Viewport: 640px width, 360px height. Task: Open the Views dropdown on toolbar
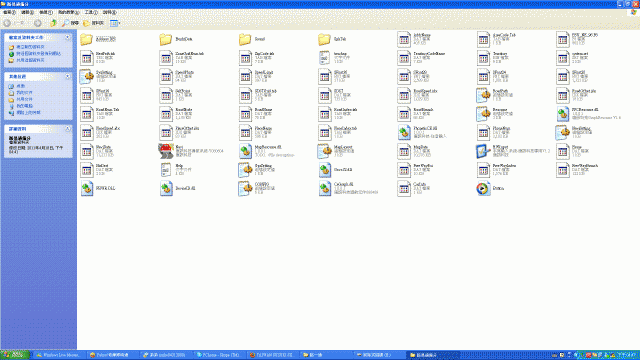coord(115,23)
